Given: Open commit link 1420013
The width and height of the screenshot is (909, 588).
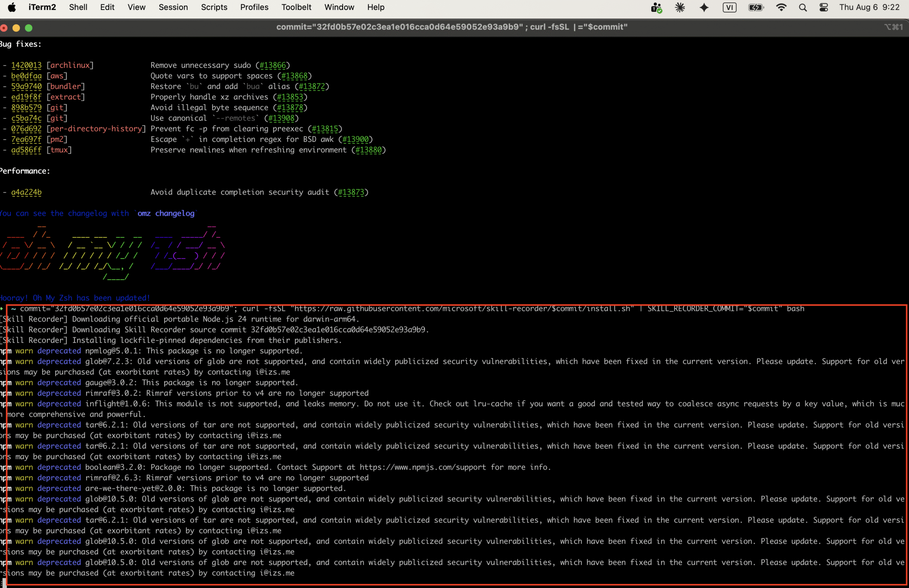Looking at the screenshot, I should coord(26,65).
